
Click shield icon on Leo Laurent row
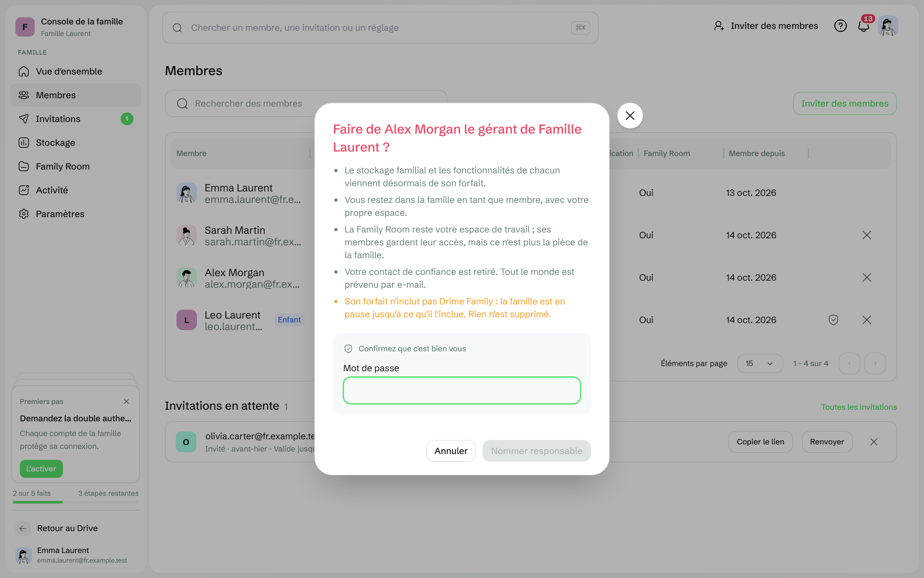[x=834, y=320]
